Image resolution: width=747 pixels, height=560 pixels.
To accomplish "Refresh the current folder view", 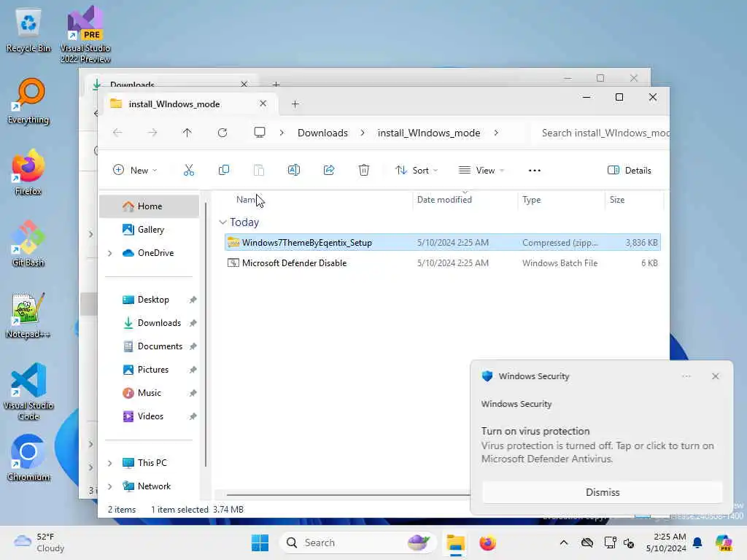I will 222,133.
